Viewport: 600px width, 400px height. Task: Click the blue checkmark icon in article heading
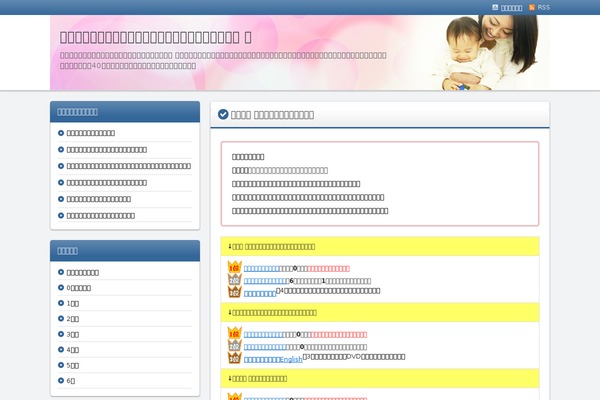pyautogui.click(x=223, y=114)
